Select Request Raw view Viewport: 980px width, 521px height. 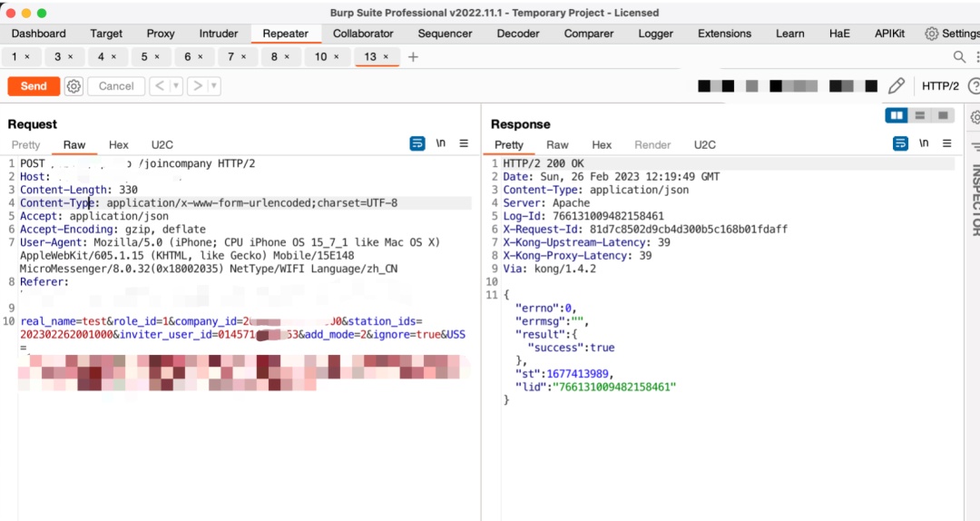pyautogui.click(x=73, y=145)
